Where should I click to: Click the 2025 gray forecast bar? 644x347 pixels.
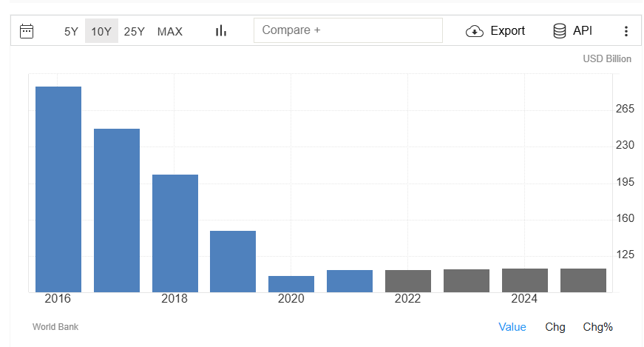coord(583,280)
